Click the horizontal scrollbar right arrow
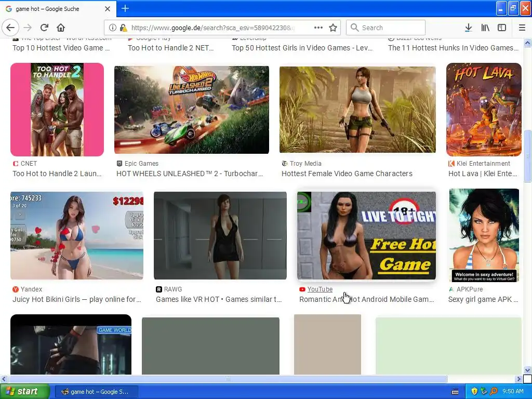The image size is (532, 399). tap(519, 379)
